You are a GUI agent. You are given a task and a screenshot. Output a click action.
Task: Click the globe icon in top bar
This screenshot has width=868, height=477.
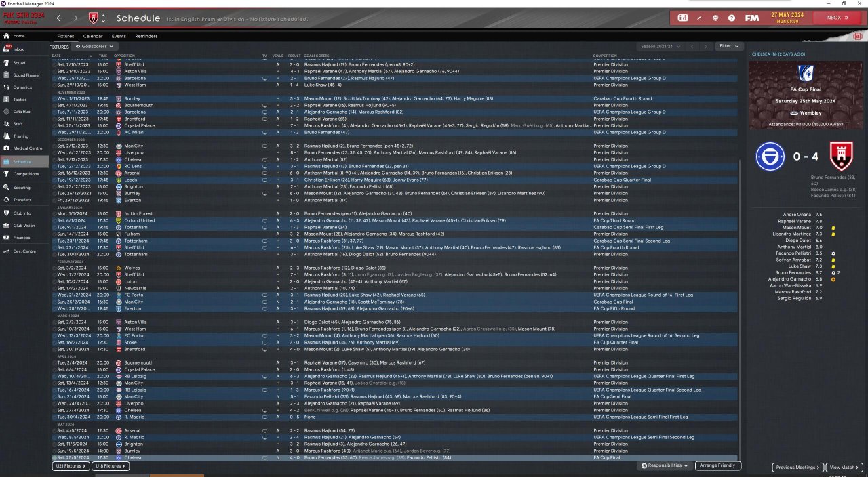tap(716, 18)
